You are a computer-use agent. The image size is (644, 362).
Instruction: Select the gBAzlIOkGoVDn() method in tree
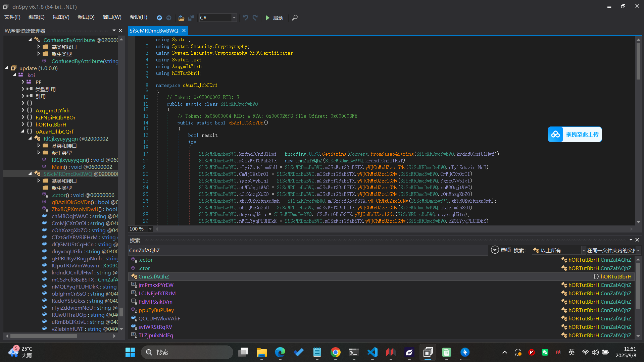(x=85, y=202)
